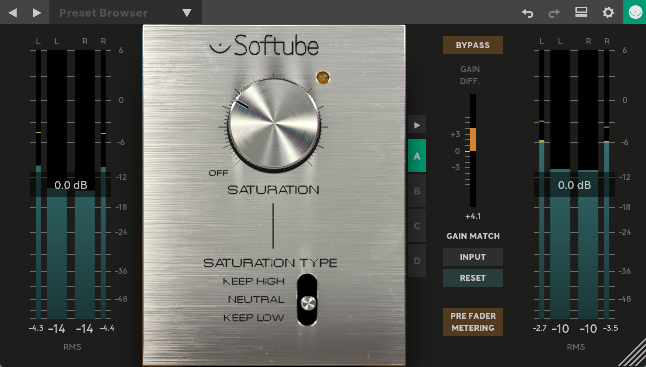Click the play arrow above preset slot A
Image resolution: width=646 pixels, height=367 pixels.
point(417,125)
